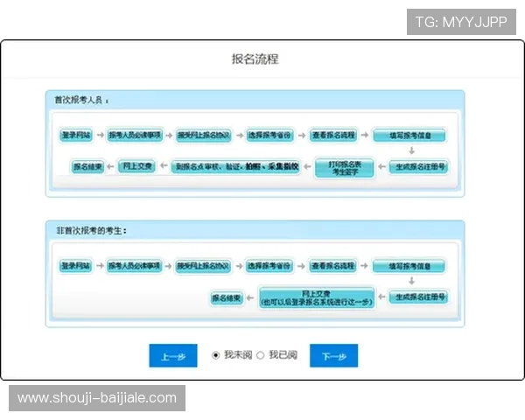This screenshot has width=525, height=420.
Task: Click 查看报名流程 step in 非首次报考 flow
Action: pos(332,266)
